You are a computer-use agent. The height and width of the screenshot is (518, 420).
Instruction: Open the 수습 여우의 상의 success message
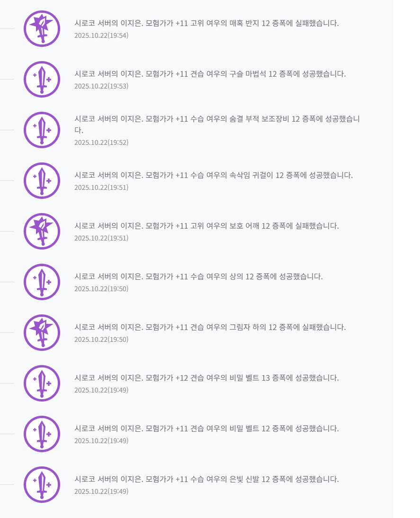click(x=198, y=277)
